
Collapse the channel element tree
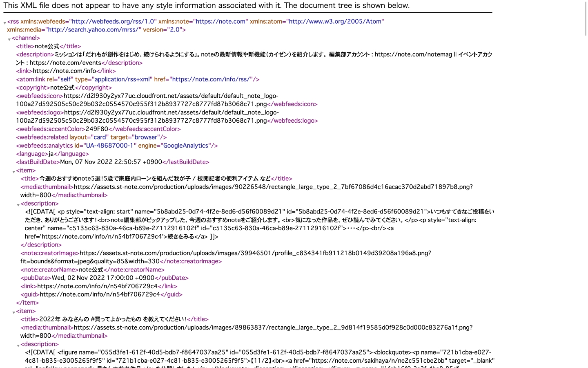tap(9, 39)
